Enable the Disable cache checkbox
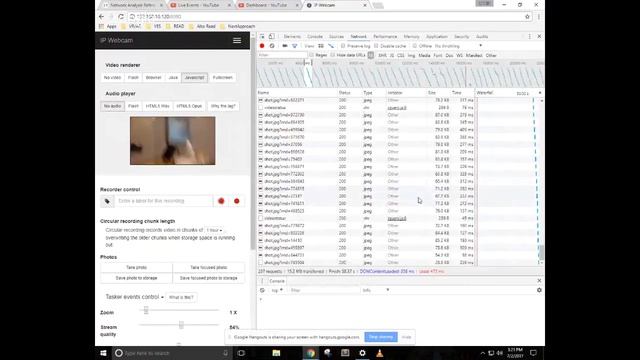 pos(376,46)
